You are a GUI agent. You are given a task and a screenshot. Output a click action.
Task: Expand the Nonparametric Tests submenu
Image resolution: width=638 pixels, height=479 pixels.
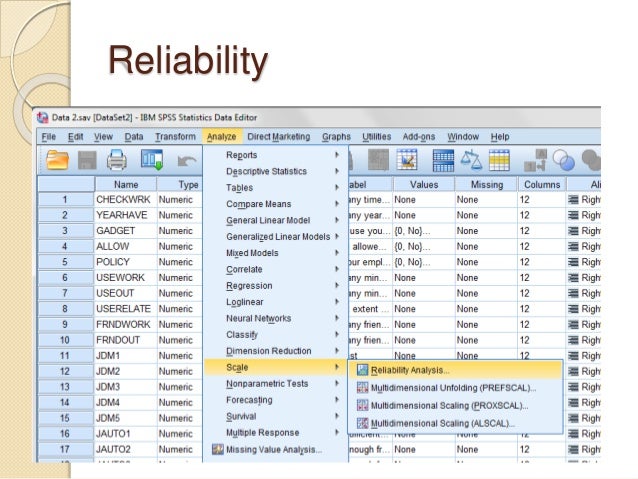coord(276,384)
